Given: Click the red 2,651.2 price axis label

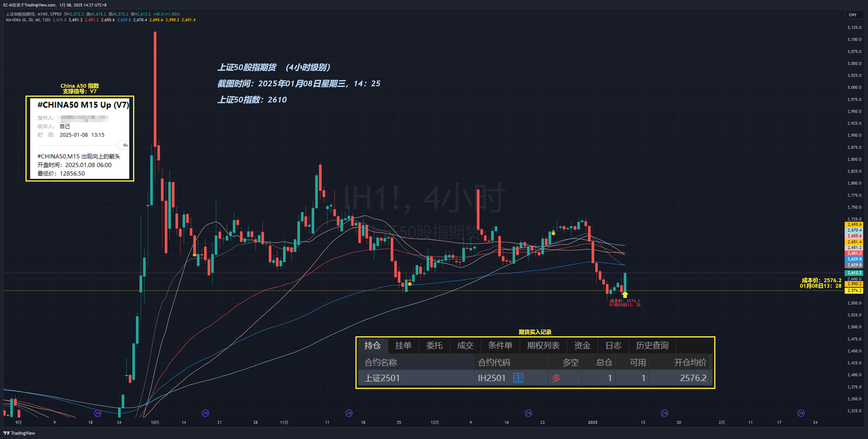Looking at the screenshot, I should coord(854,253).
